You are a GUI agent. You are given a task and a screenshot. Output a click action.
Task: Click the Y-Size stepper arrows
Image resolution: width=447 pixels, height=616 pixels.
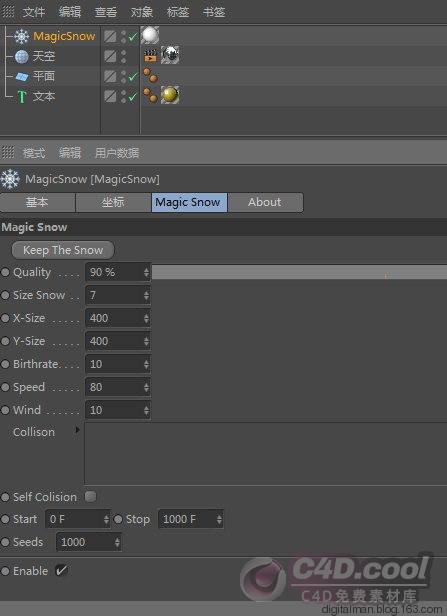coord(146,341)
